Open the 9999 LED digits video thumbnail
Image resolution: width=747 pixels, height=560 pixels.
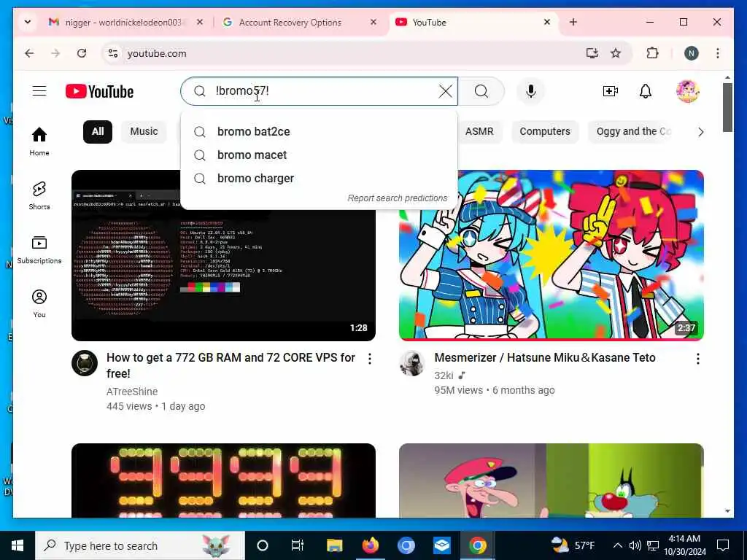coord(223,480)
